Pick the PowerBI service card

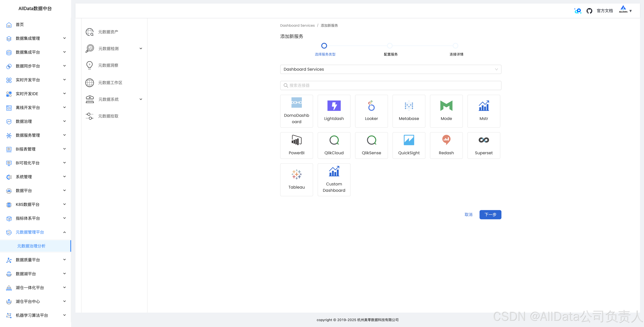point(297,145)
